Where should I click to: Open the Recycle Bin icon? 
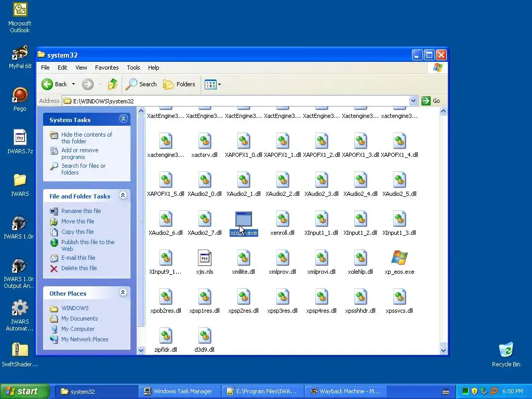pyautogui.click(x=506, y=350)
